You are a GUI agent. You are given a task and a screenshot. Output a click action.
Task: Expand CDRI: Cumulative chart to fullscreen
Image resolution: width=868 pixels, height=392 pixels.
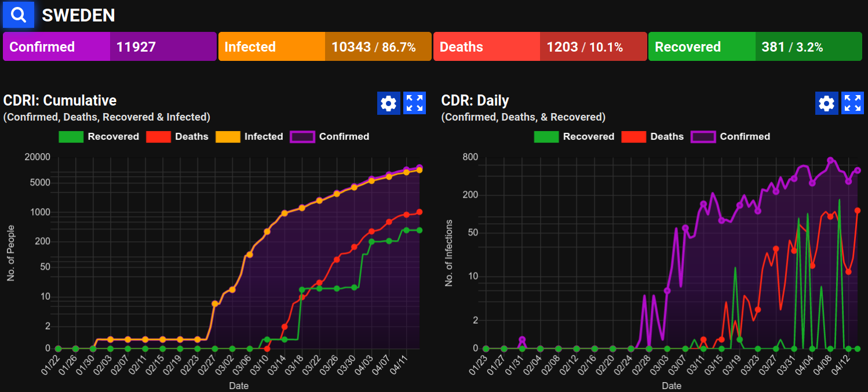[414, 103]
